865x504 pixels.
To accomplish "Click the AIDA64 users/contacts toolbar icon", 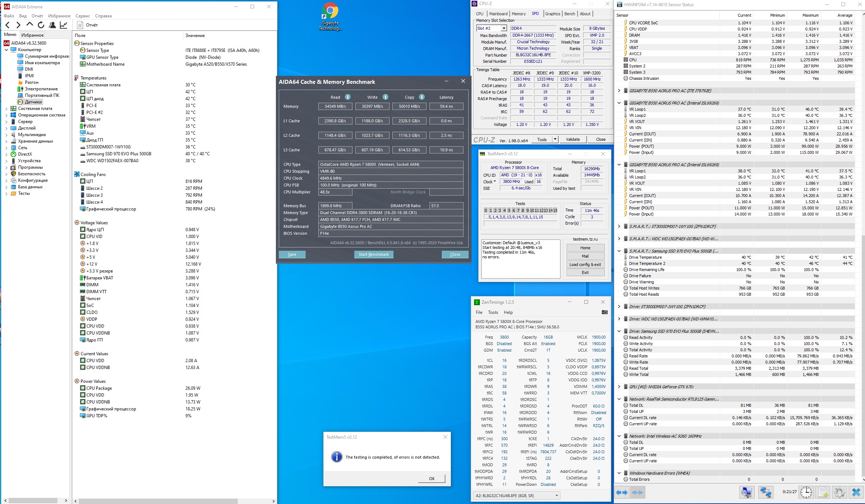I will pyautogui.click(x=52, y=25).
